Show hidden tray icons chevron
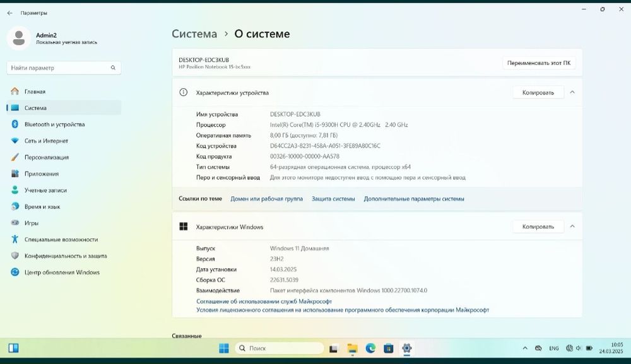 (525, 348)
